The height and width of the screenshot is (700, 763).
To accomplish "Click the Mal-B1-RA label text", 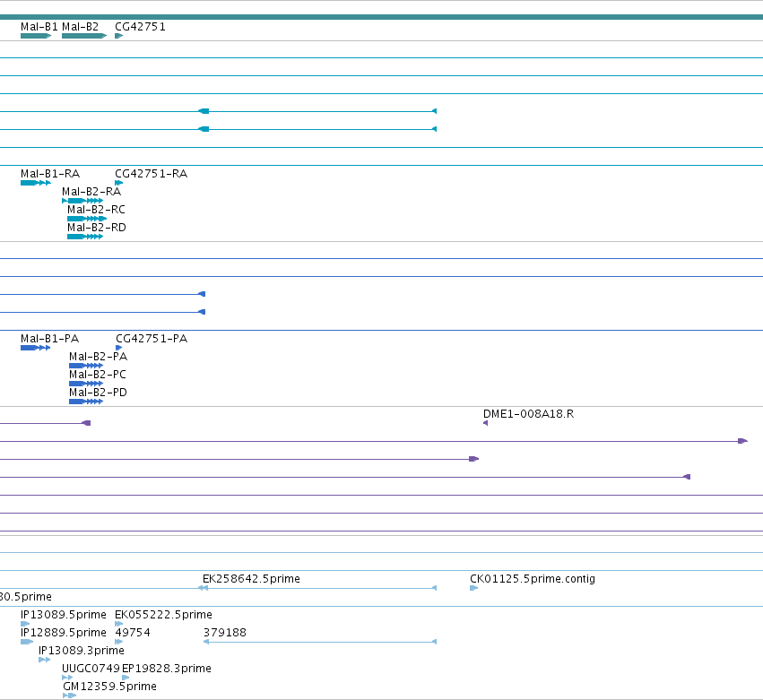I will coord(50,174).
